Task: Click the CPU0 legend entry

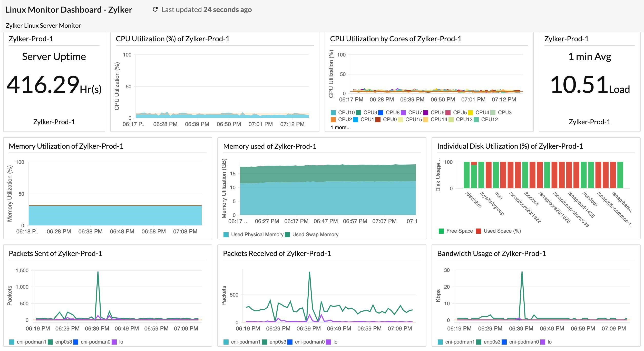Action: pos(386,119)
